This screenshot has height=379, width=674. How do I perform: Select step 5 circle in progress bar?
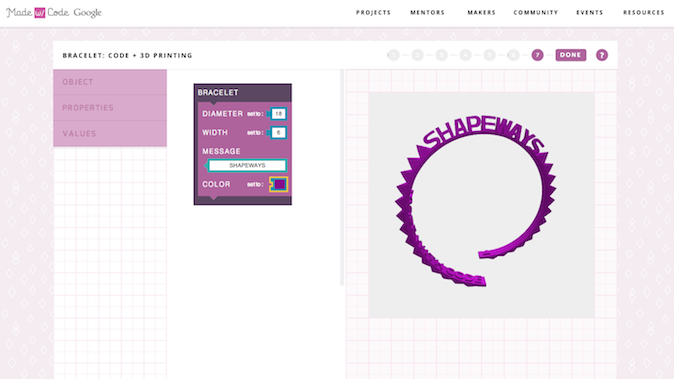point(490,55)
